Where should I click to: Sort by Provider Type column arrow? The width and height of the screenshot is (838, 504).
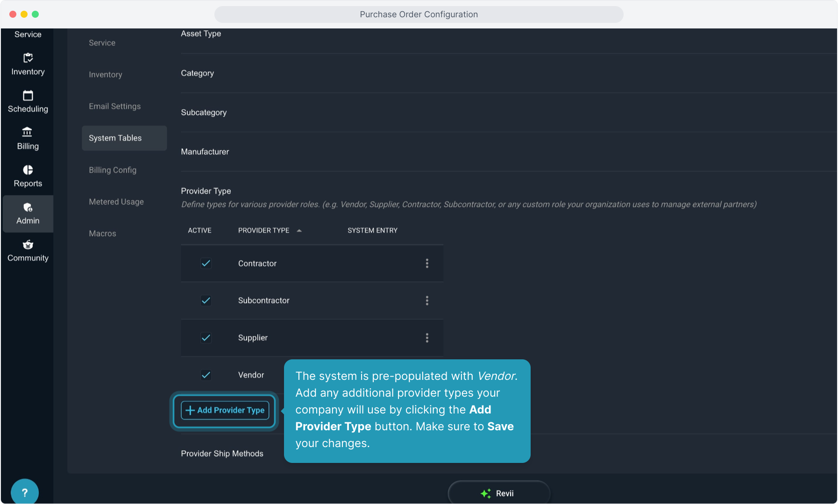coord(299,231)
